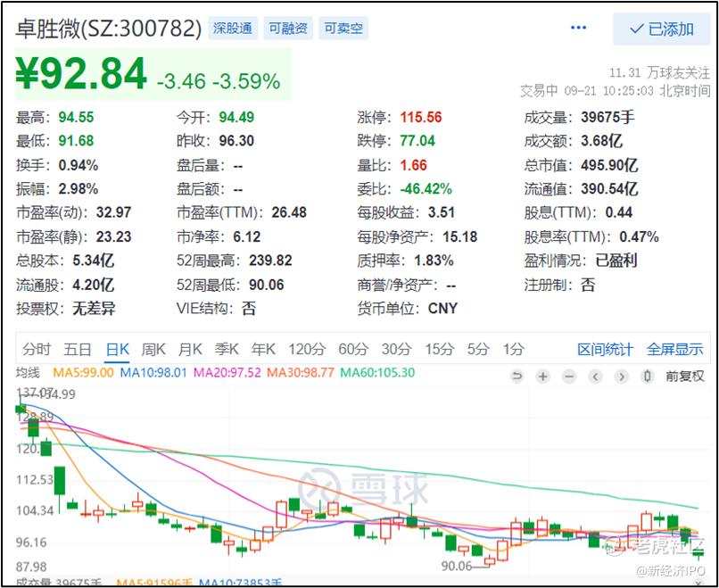
Task: Switch to the 120分 chart tab
Action: 307,350
